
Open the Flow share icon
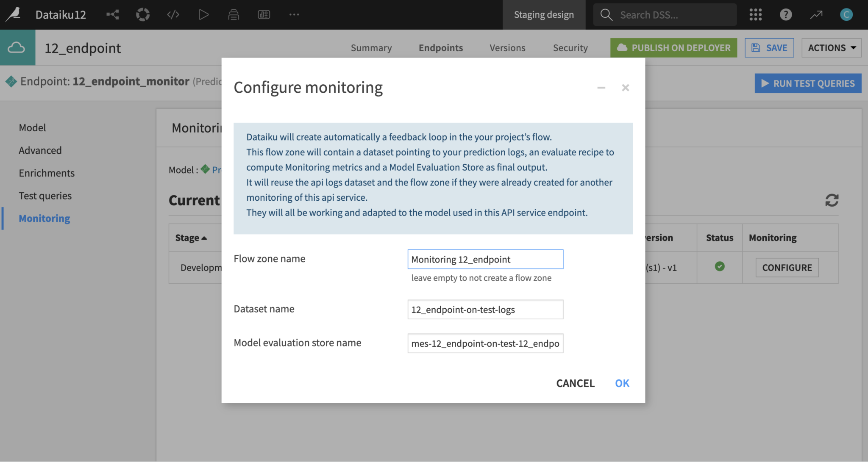tap(113, 14)
